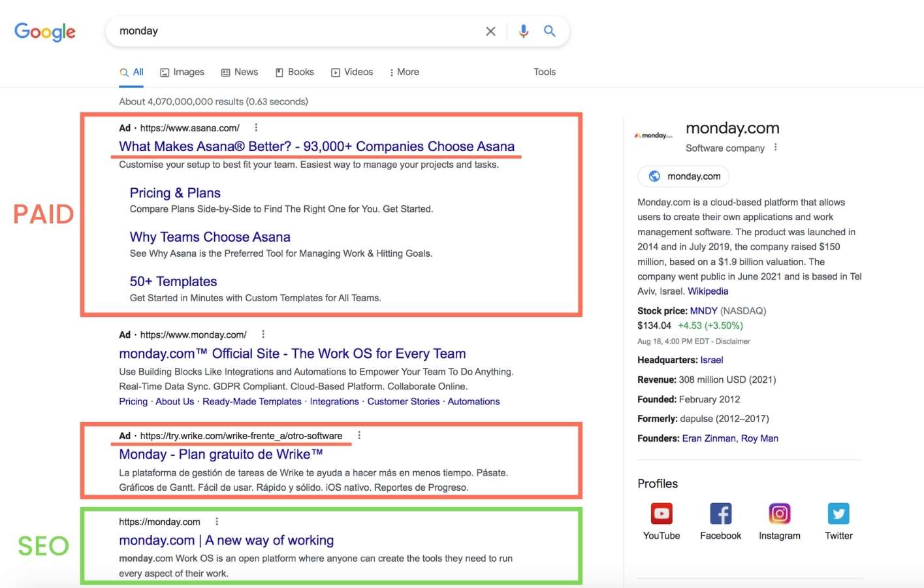This screenshot has height=588, width=924.
Task: Click into the search field containing monday
Action: coord(294,31)
